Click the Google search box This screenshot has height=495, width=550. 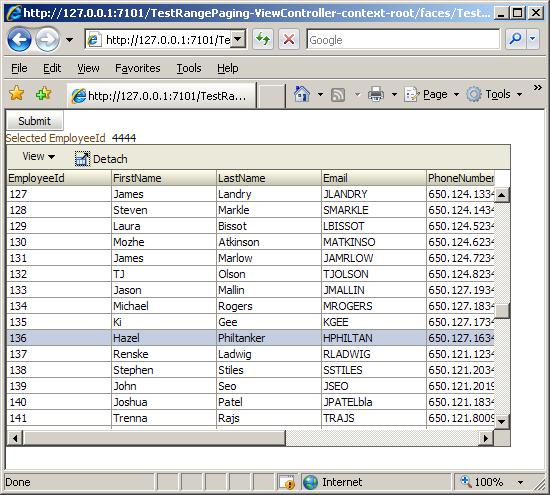tap(403, 40)
